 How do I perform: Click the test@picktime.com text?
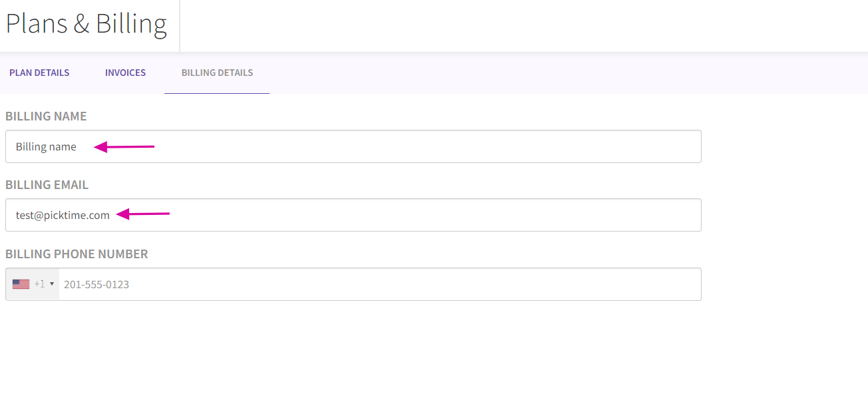click(63, 215)
